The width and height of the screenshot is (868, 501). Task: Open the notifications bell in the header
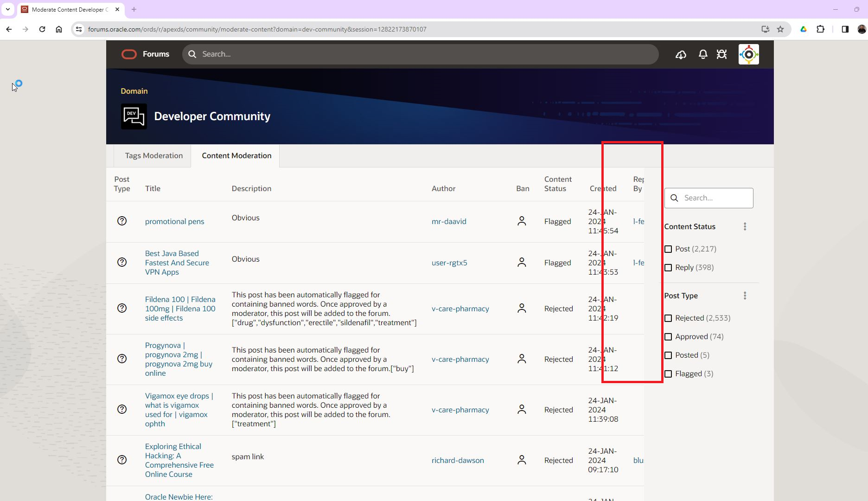[x=703, y=54]
